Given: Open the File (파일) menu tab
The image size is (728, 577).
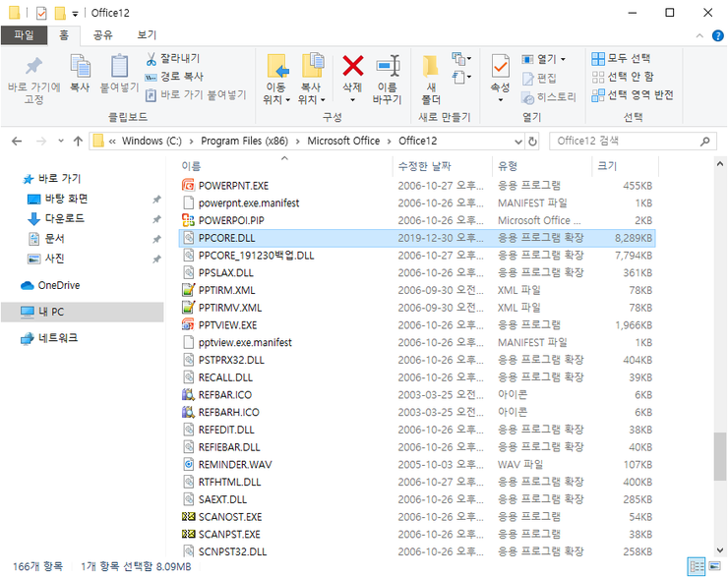Looking at the screenshot, I should click(x=23, y=35).
